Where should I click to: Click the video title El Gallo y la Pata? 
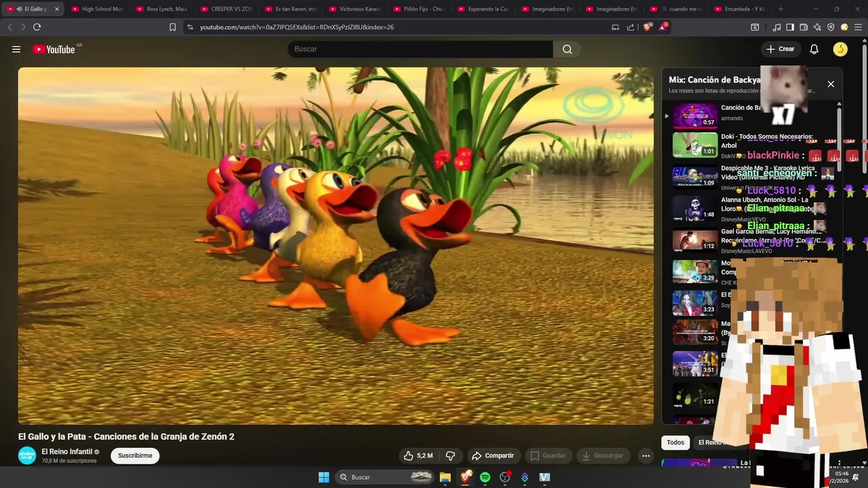click(x=126, y=436)
